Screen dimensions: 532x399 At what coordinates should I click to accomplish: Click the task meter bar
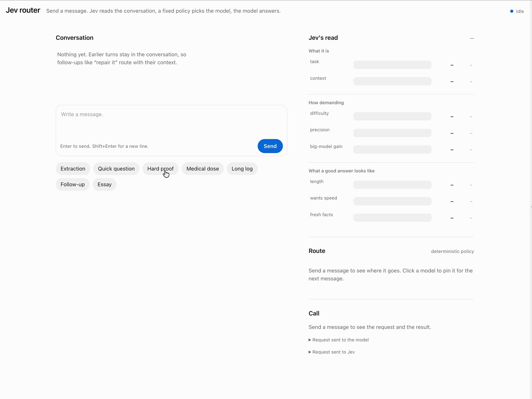coord(392,65)
